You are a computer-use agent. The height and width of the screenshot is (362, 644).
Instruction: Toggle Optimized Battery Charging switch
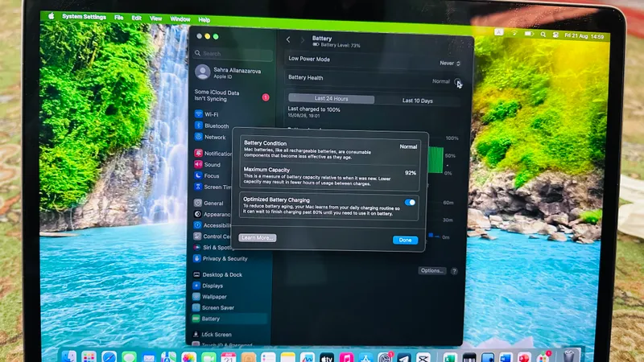click(410, 203)
